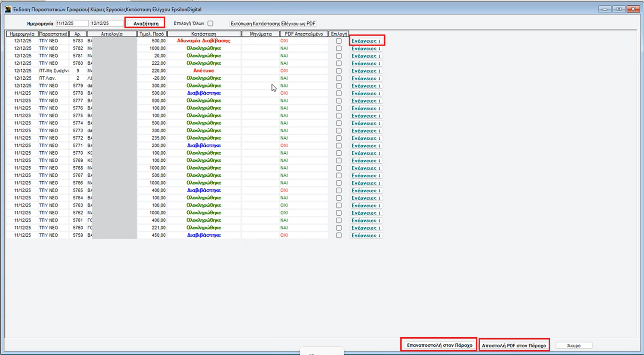The image size is (644, 355).
Task: Expand the Ενέργειες menu on row 5771
Action: coord(366,146)
